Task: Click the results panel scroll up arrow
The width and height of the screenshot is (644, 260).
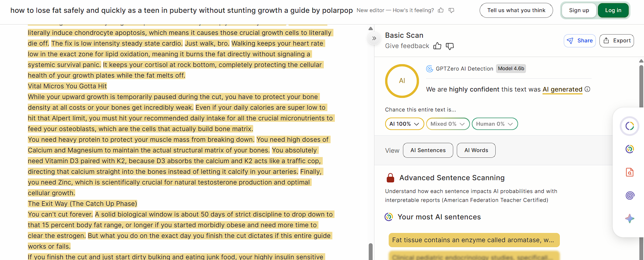Action: pos(641,61)
